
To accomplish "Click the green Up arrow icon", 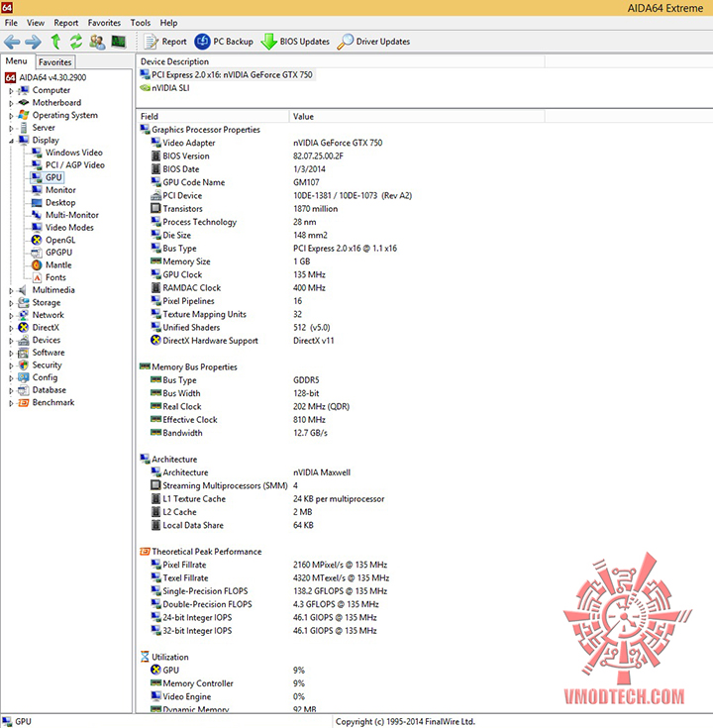I will [55, 42].
